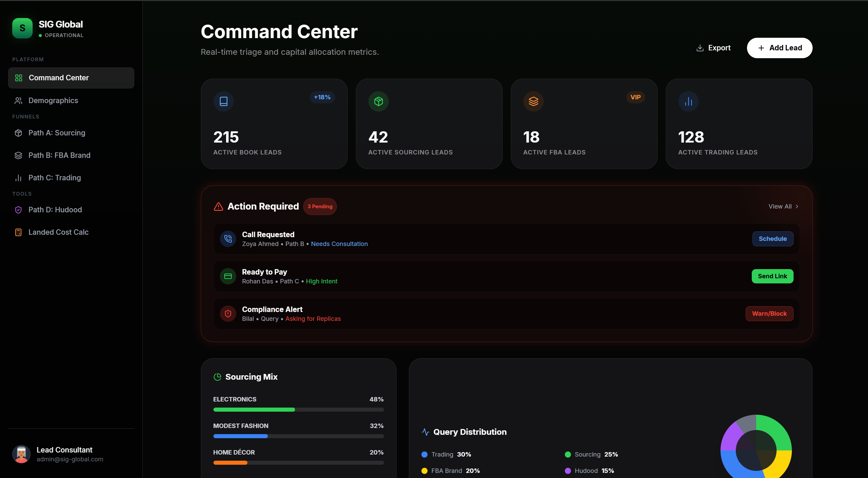This screenshot has height=478, width=868.
Task: Expand the View All chevron in Action Required
Action: 797,207
